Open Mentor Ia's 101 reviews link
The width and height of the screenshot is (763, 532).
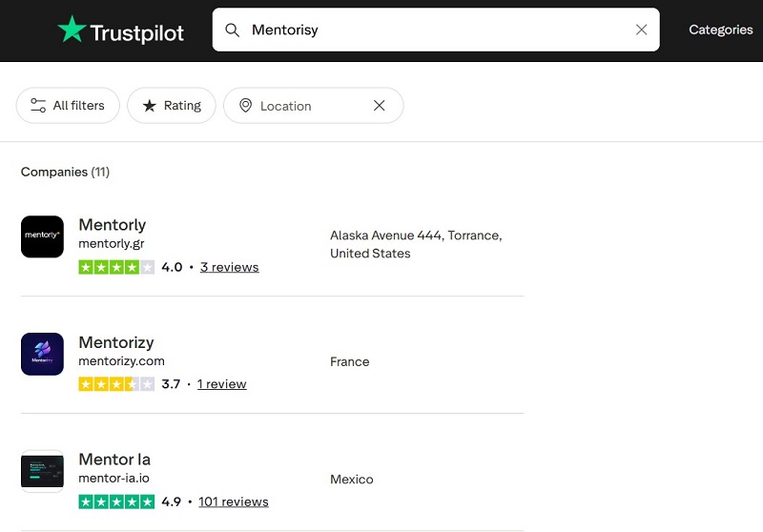click(234, 501)
